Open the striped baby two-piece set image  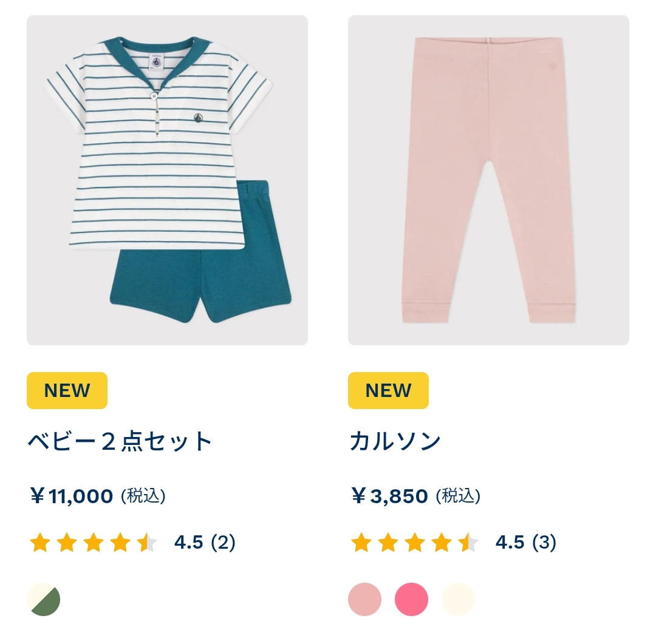[168, 180]
